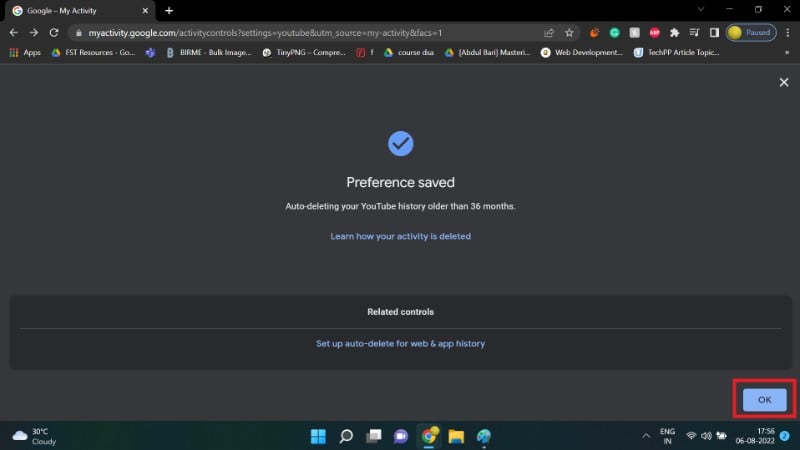Open the media control playlist icon
The height and width of the screenshot is (450, 800).
point(694,33)
